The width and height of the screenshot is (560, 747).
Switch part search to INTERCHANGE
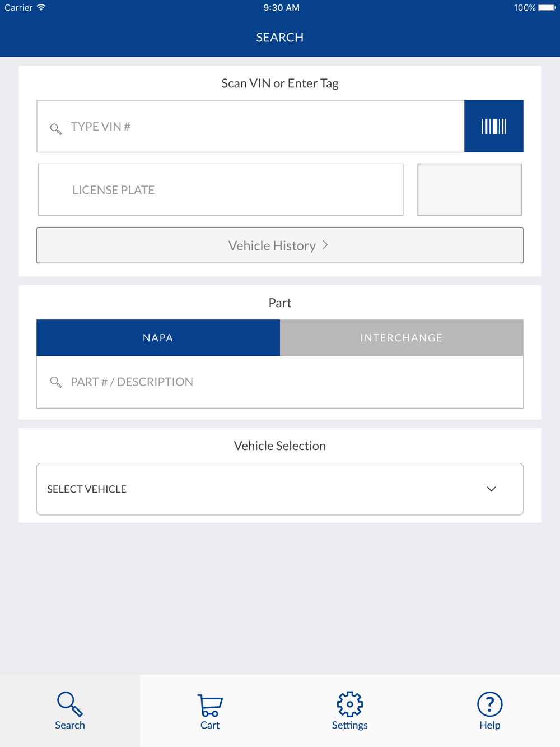[402, 338]
